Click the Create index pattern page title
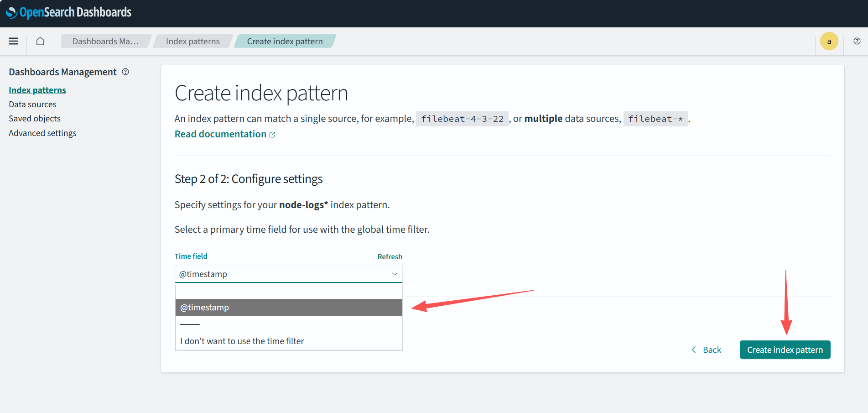This screenshot has width=868, height=413. tap(261, 93)
